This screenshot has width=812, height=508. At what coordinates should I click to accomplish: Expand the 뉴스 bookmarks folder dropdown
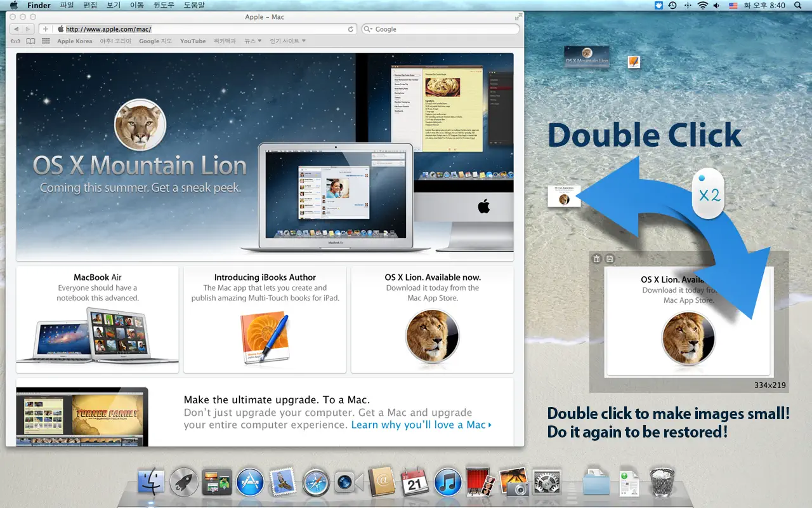[x=253, y=41]
